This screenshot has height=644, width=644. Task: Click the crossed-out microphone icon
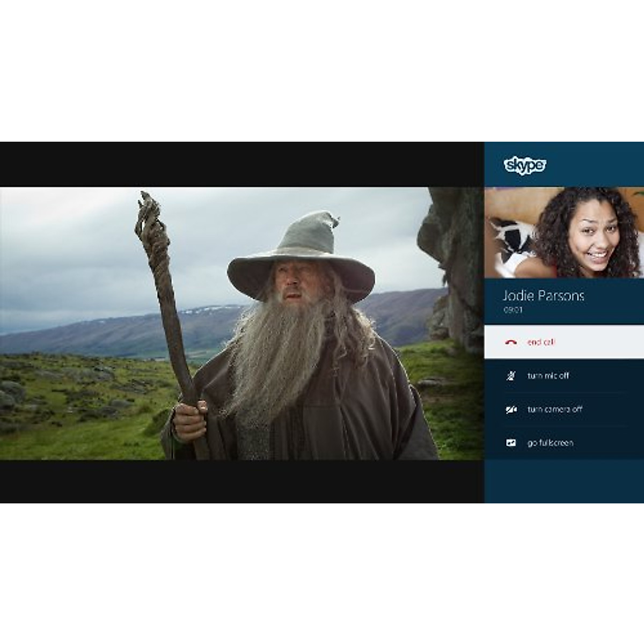click(x=511, y=376)
